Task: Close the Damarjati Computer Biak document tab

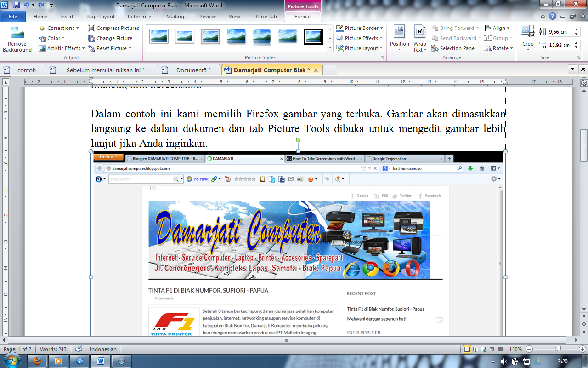Action: click(x=317, y=70)
